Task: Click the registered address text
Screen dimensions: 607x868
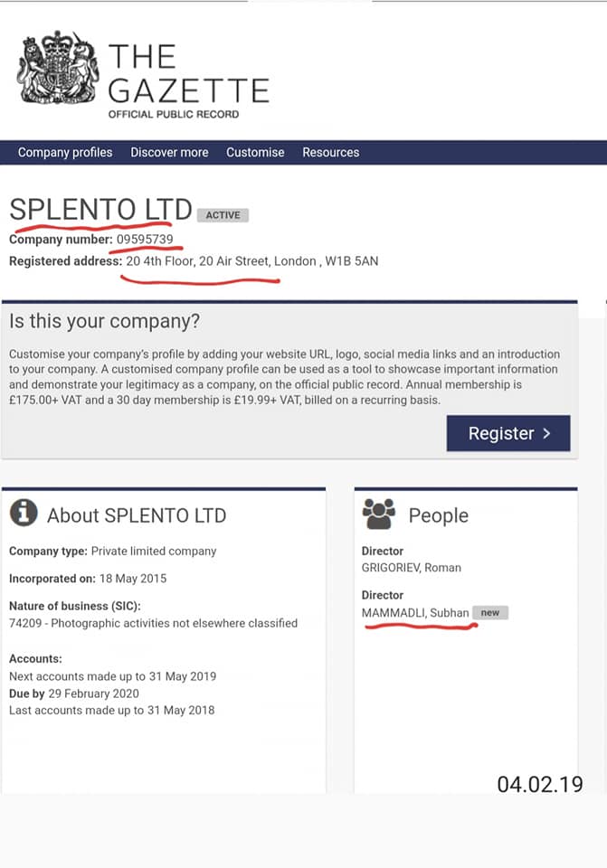Action: [x=251, y=261]
